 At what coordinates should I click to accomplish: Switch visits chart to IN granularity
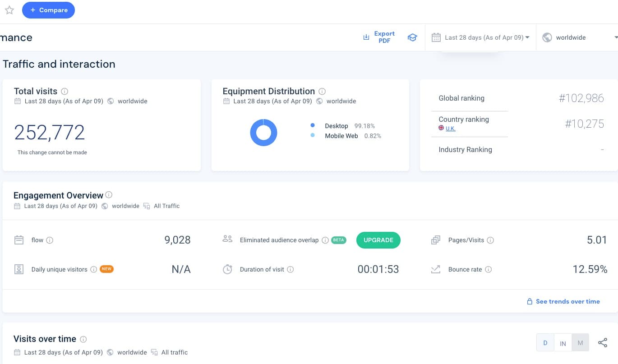pos(563,342)
